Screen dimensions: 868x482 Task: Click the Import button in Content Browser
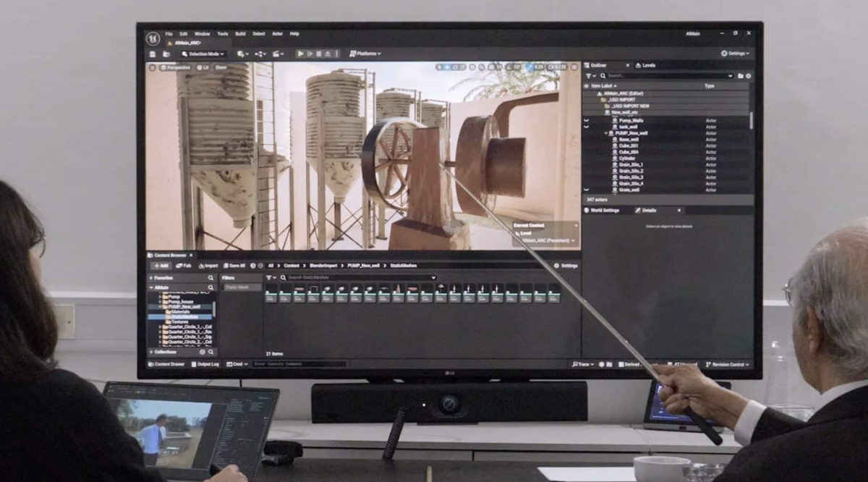coord(206,266)
